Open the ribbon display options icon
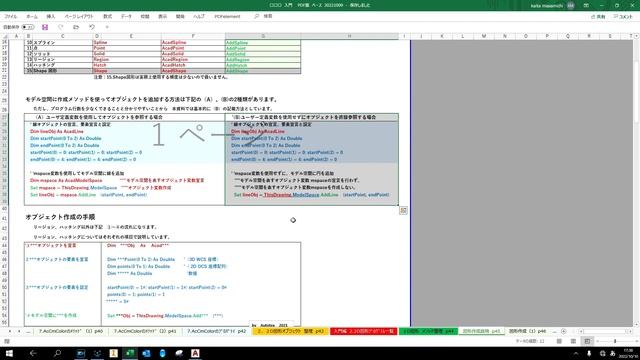 [586, 6]
